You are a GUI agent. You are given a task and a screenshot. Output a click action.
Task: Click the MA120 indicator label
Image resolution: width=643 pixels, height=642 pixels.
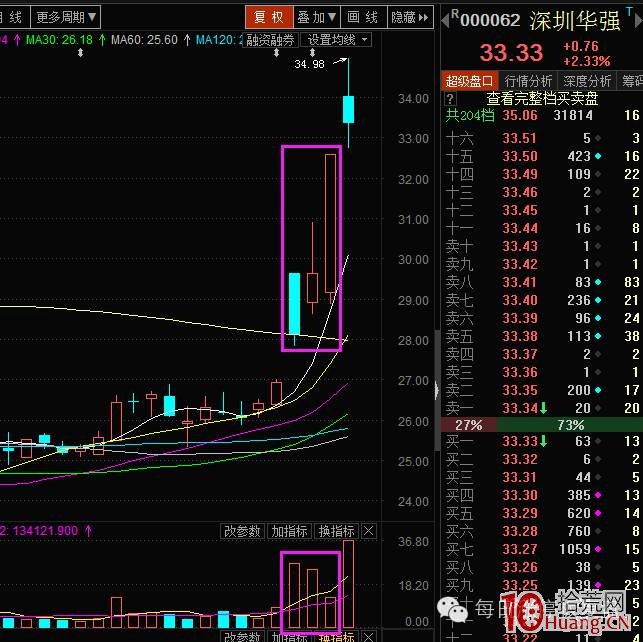219,40
